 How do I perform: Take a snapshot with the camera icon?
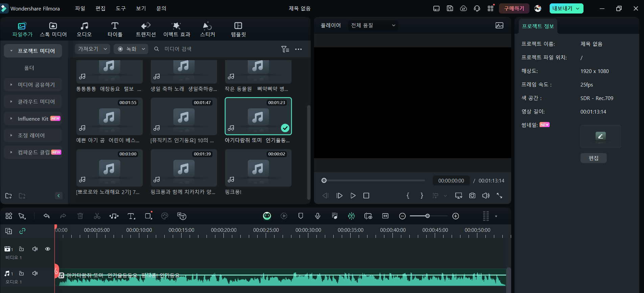tap(472, 196)
